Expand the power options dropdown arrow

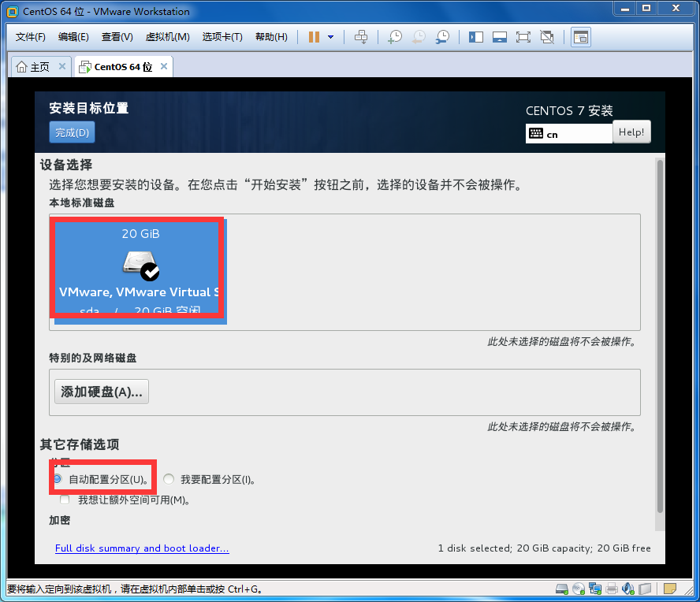tap(330, 37)
